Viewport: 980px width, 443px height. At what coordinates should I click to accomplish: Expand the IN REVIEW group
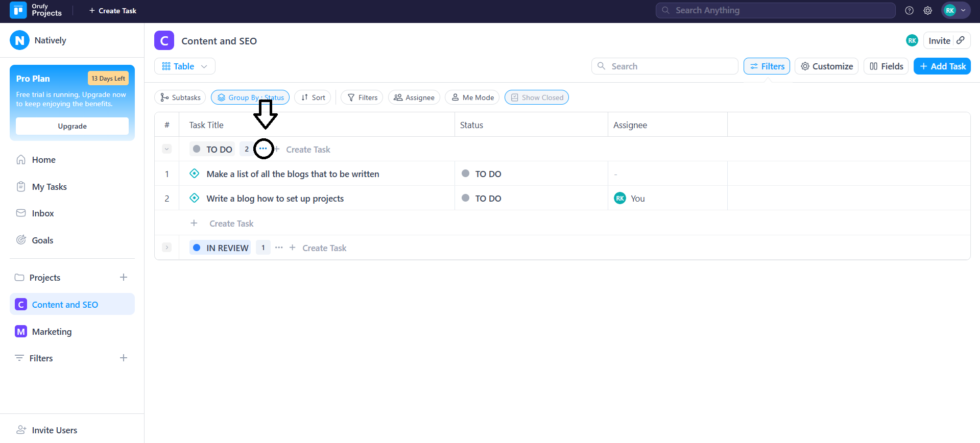pos(166,248)
